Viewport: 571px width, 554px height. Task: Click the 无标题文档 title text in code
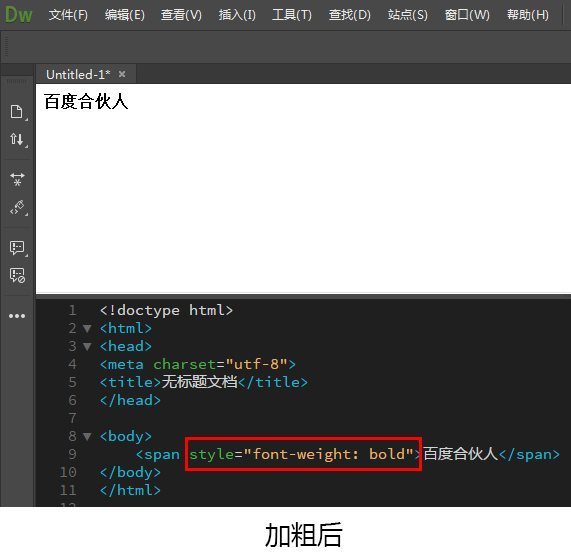pos(199,382)
